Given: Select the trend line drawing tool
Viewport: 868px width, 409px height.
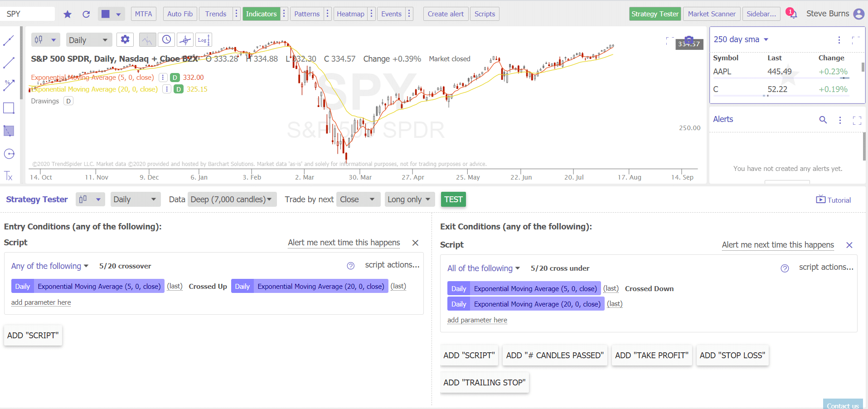Looking at the screenshot, I should (9, 40).
